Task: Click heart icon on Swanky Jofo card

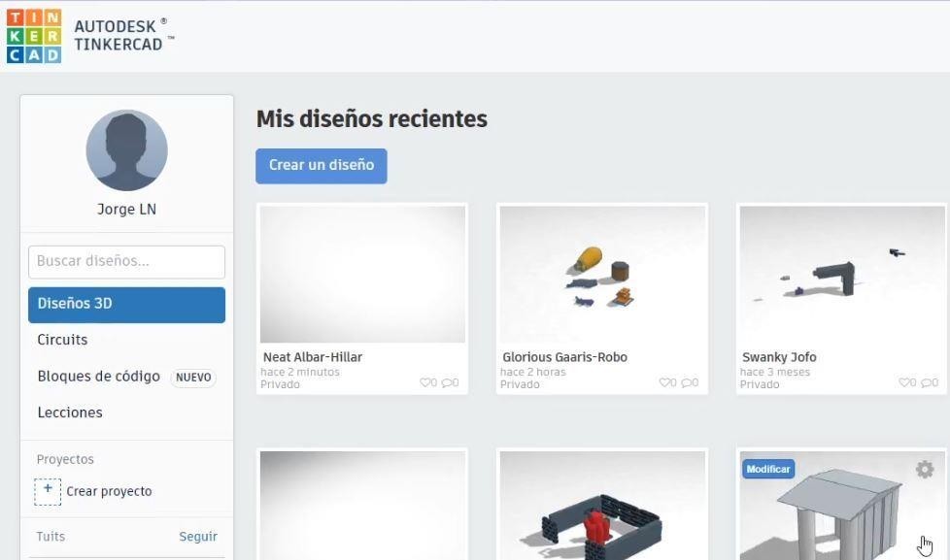Action: [x=905, y=383]
